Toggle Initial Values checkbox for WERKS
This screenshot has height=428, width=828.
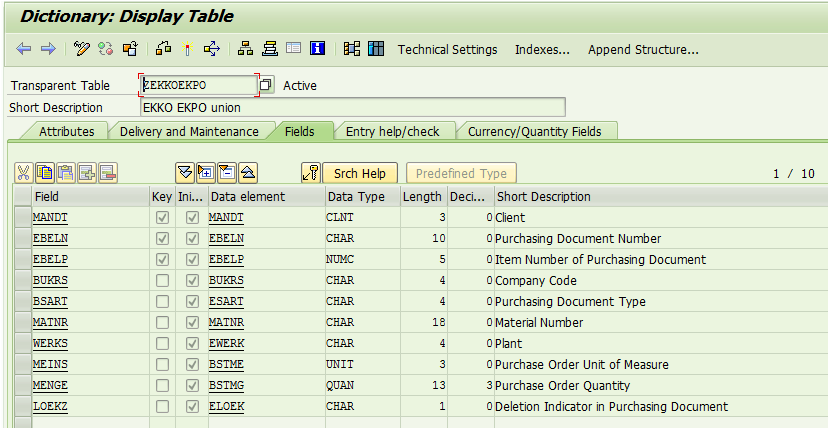[x=193, y=344]
